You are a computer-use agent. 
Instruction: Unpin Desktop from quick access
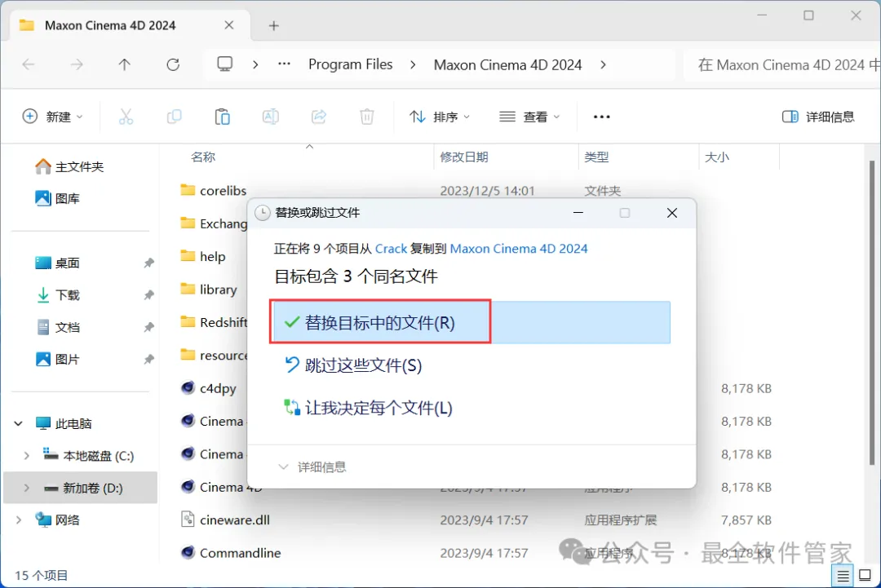tap(148, 263)
